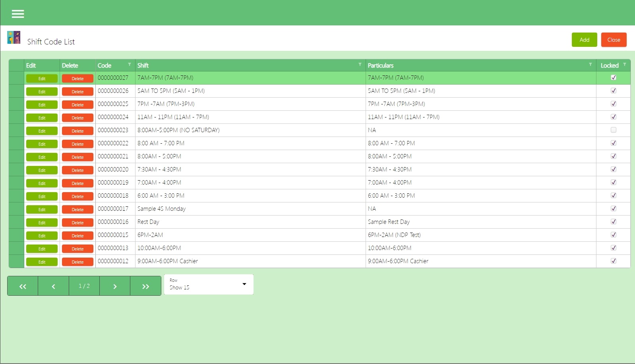Image resolution: width=635 pixels, height=364 pixels.
Task: Edit the 9:00AM-6:00PM Cashier shift
Action: coord(42,262)
